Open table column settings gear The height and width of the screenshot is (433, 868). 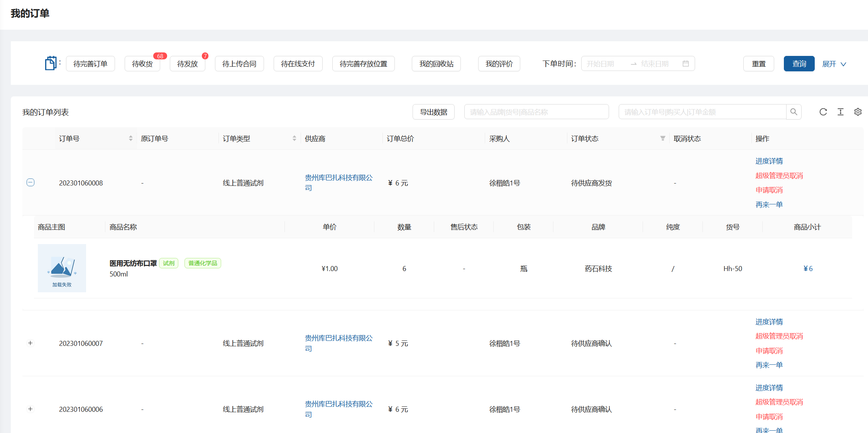(x=858, y=112)
